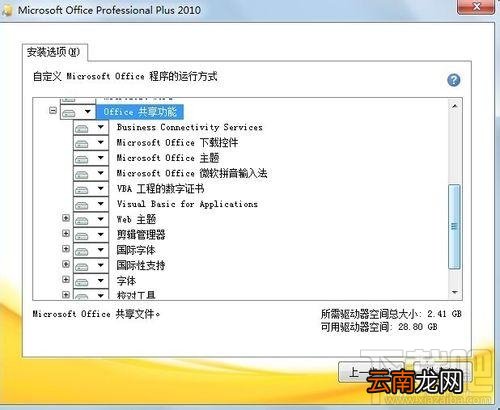Viewport: 500px width, 410px height.
Task: Expand the Web 主题 node
Action: (x=66, y=218)
